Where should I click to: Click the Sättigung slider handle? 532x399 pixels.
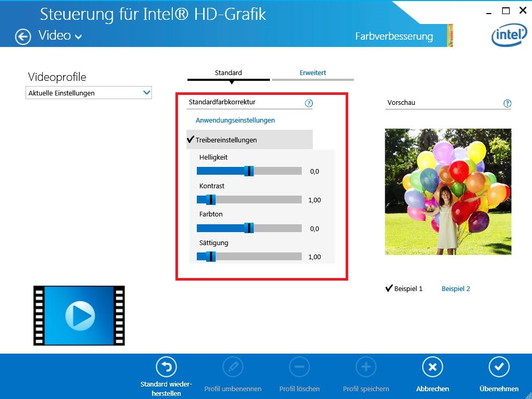click(x=211, y=257)
